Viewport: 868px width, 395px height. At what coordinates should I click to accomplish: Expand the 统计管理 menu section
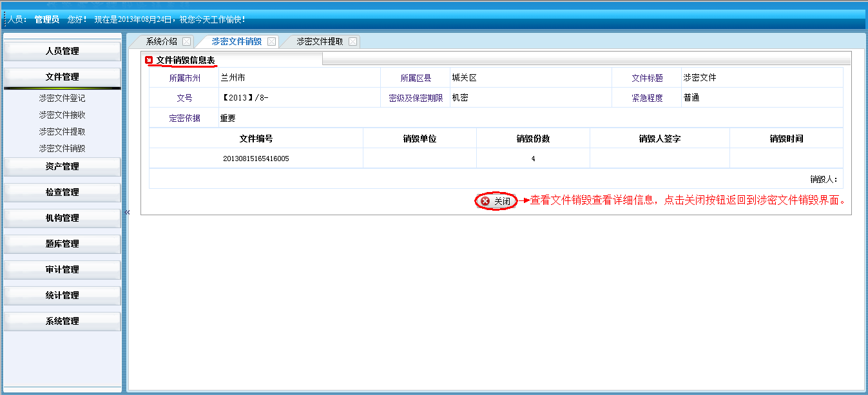[63, 295]
